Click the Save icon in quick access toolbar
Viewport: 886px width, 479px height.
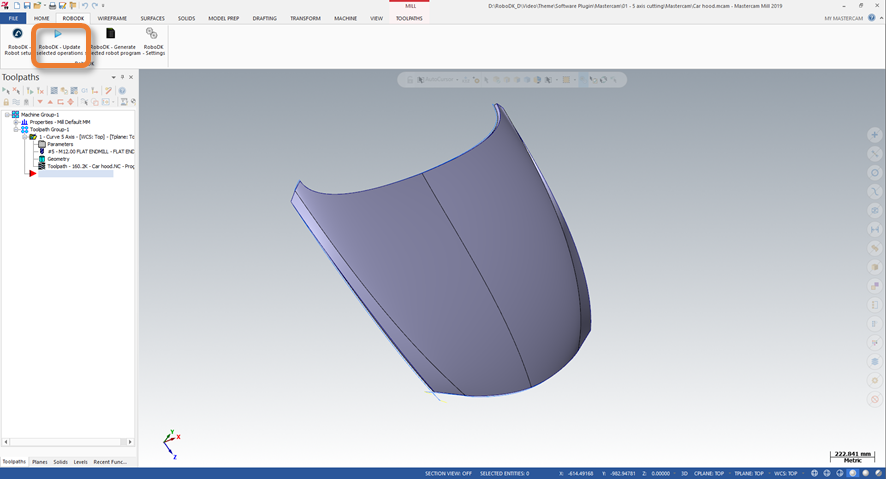coord(28,6)
